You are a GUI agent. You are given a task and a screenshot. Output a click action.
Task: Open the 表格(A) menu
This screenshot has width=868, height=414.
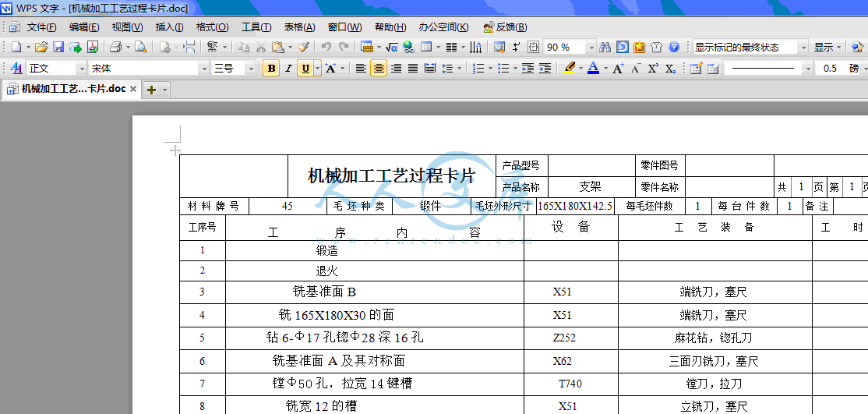(299, 27)
